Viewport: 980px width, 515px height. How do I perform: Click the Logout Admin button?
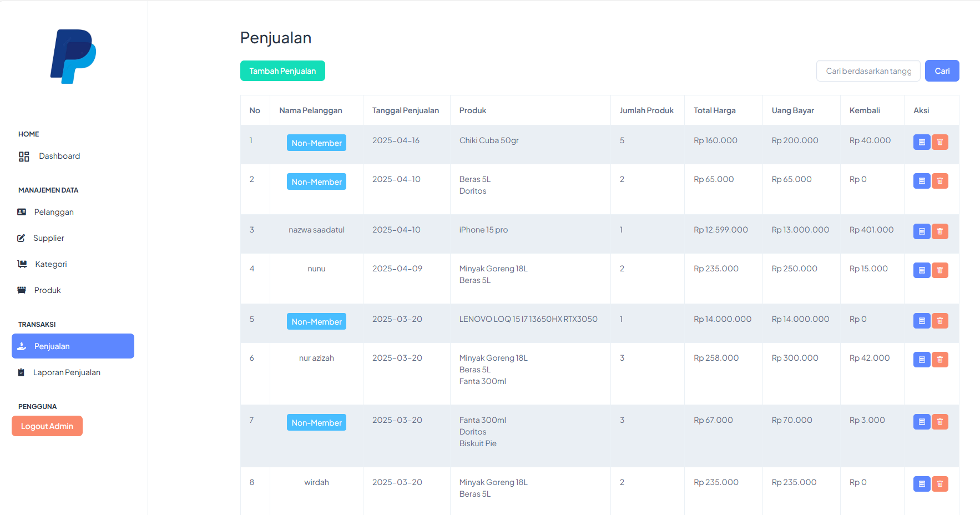(x=47, y=426)
